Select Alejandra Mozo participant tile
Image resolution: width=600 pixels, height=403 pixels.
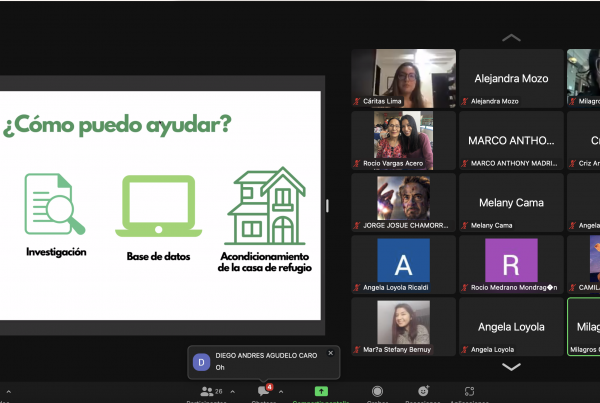511,78
